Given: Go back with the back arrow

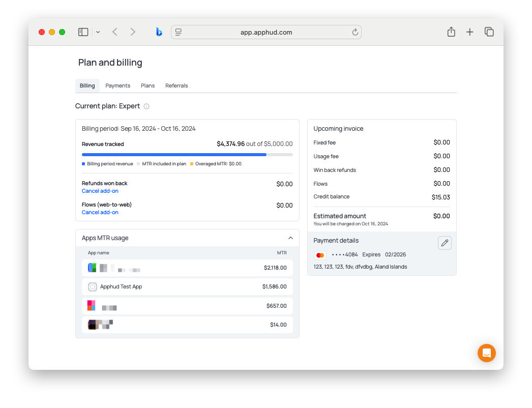Looking at the screenshot, I should tap(115, 32).
